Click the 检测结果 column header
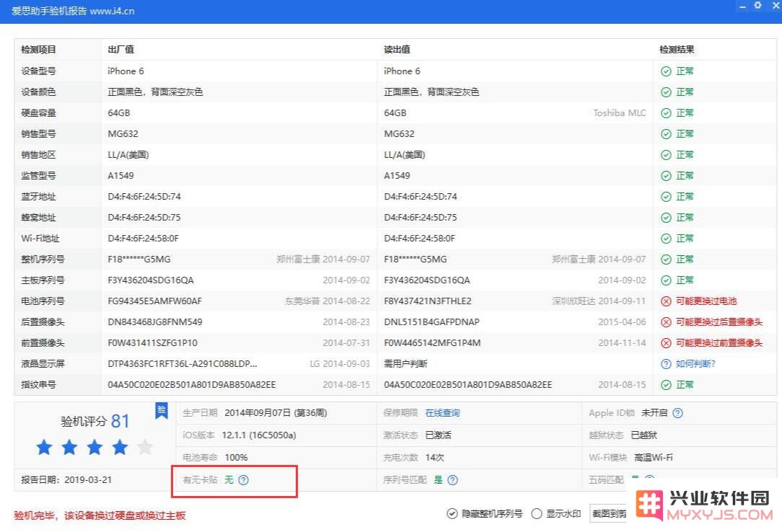 tap(677, 49)
